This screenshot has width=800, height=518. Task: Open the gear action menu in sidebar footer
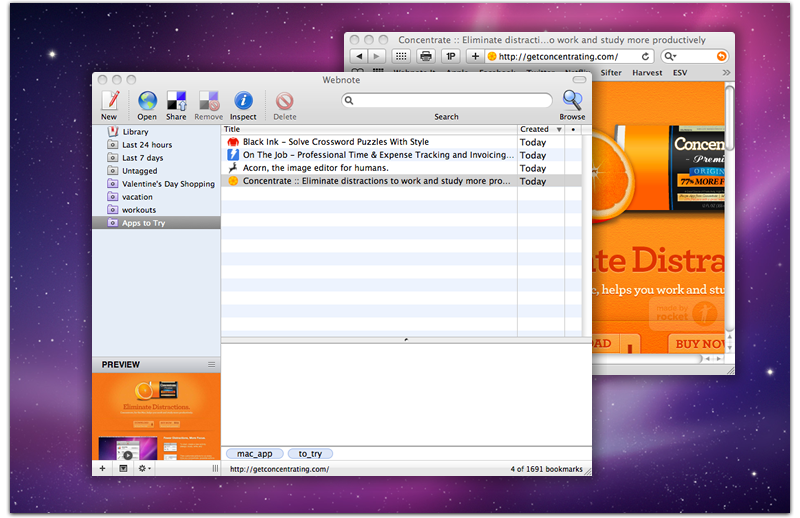(x=144, y=468)
